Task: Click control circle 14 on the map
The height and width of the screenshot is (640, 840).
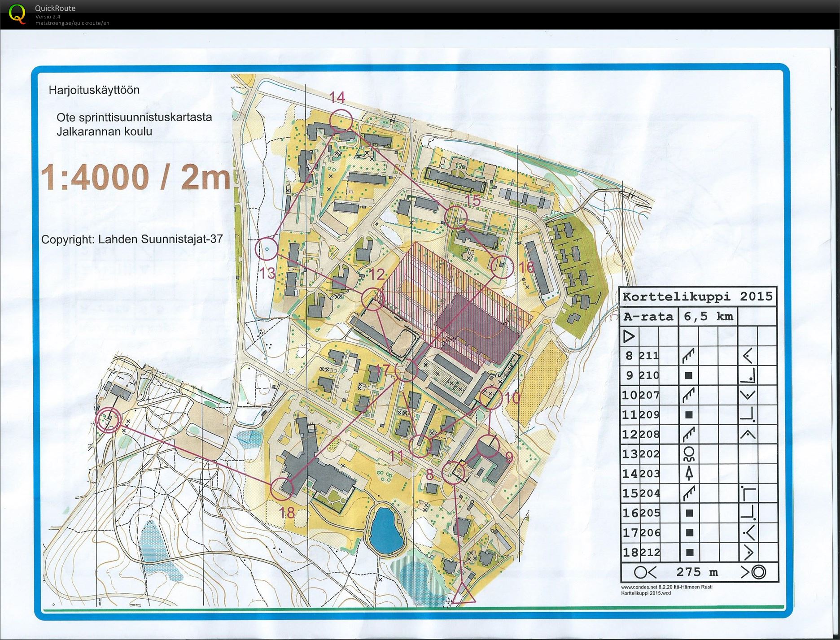Action: [x=341, y=121]
